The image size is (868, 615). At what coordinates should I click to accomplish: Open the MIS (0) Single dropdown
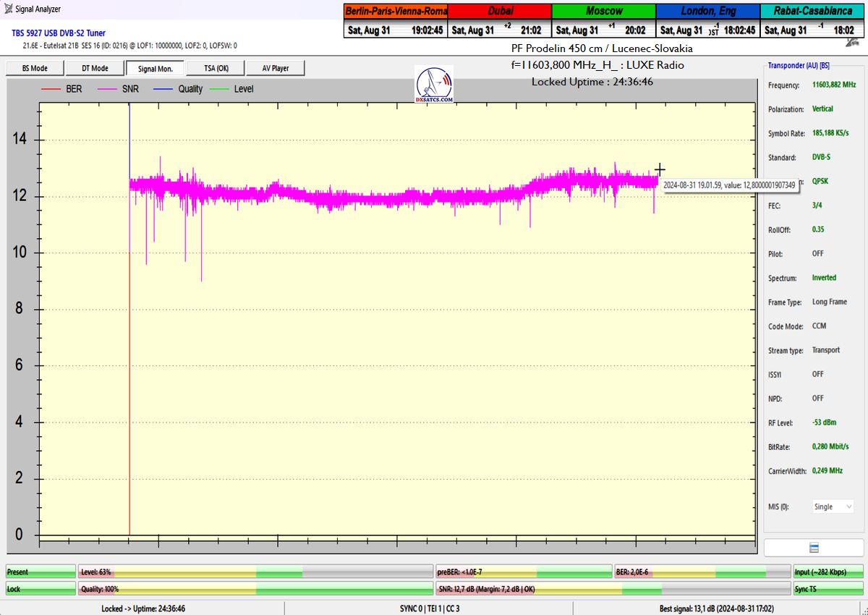click(x=832, y=506)
